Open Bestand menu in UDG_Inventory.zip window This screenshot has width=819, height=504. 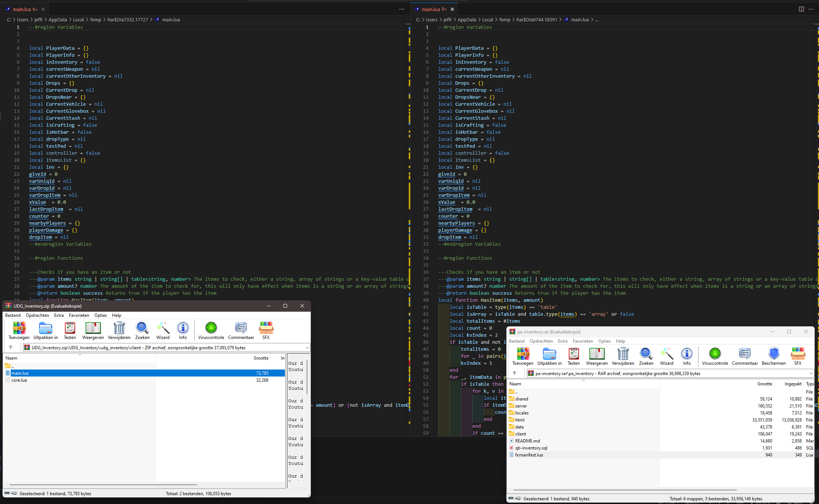[x=13, y=315]
